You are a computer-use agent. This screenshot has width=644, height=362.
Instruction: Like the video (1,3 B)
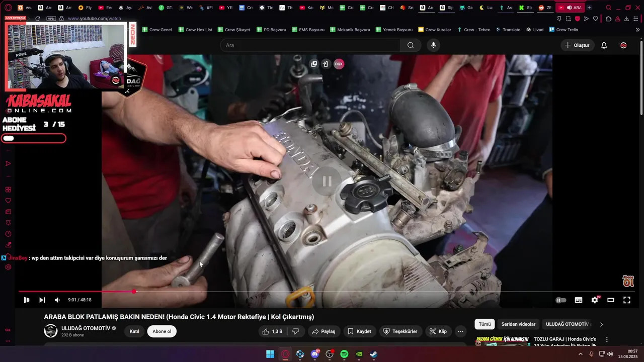[272, 331]
